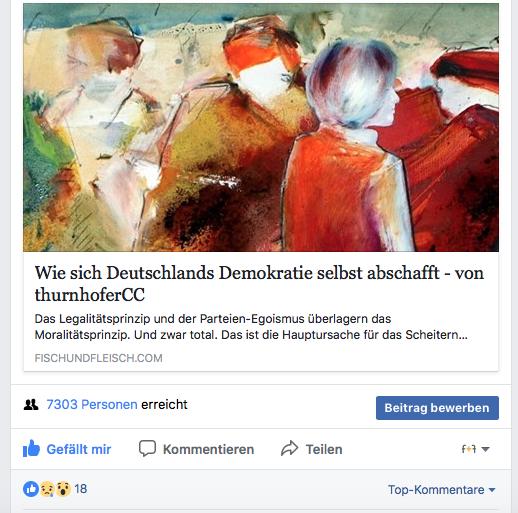
Task: Open the article headline about Deutschlands Demokratie
Action: click(x=259, y=283)
